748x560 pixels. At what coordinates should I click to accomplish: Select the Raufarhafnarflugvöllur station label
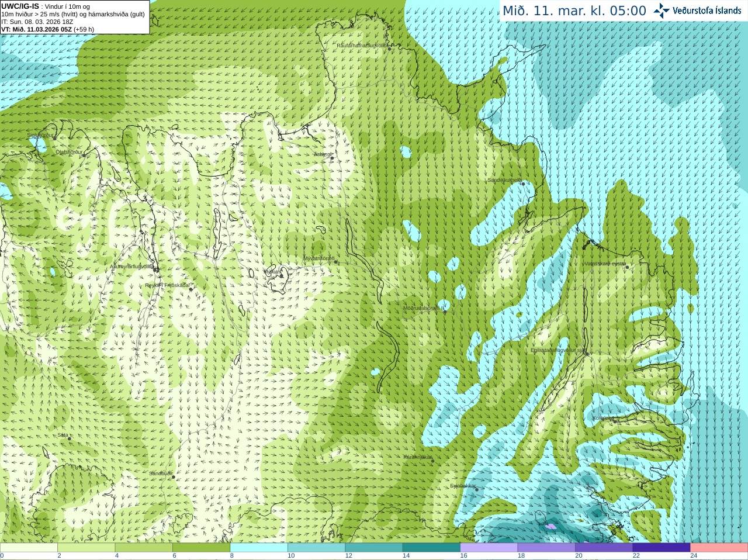pyautogui.click(x=362, y=45)
